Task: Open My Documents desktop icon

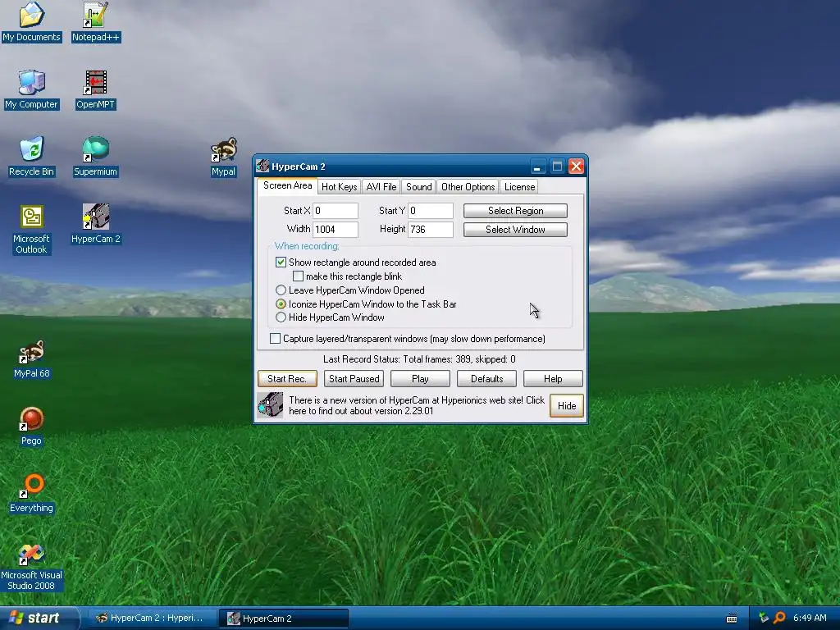Action: tap(31, 21)
